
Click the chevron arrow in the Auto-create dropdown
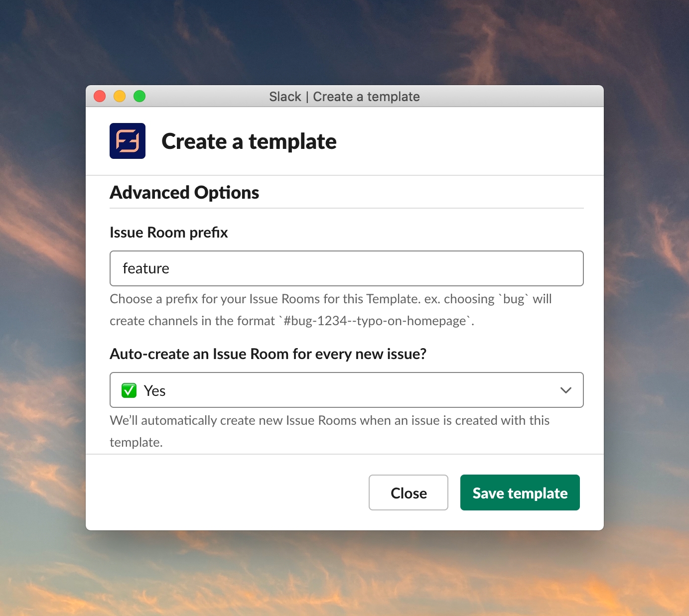tap(565, 390)
